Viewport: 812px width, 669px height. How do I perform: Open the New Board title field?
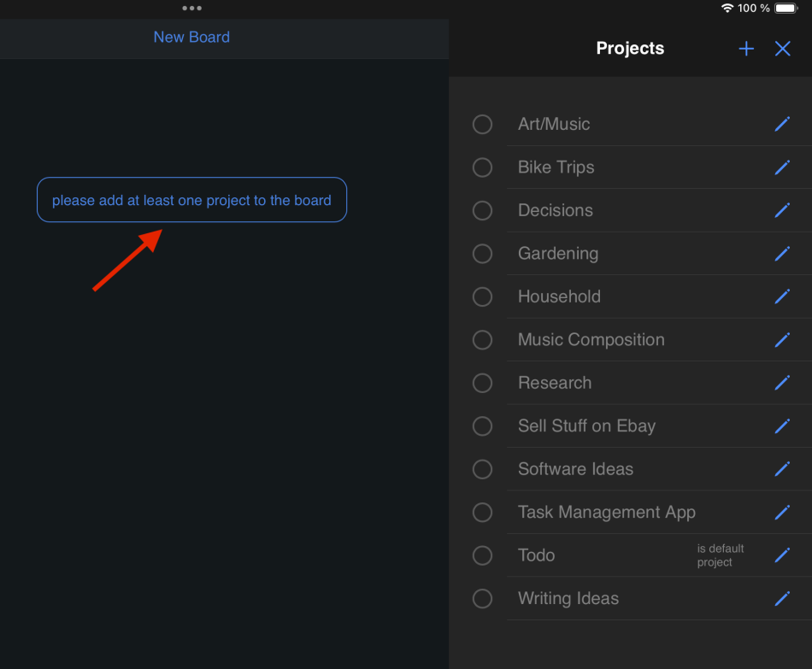pos(191,38)
